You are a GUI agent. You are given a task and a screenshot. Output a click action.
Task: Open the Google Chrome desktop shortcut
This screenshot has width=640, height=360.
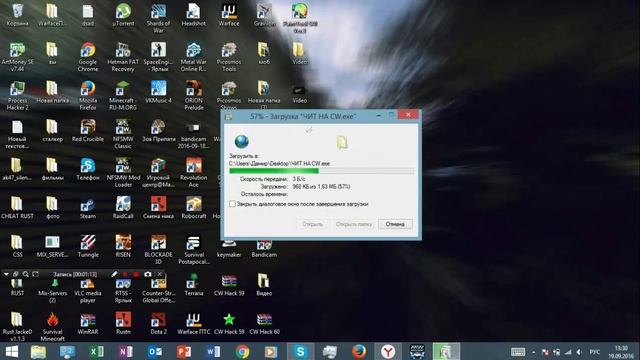[88, 57]
